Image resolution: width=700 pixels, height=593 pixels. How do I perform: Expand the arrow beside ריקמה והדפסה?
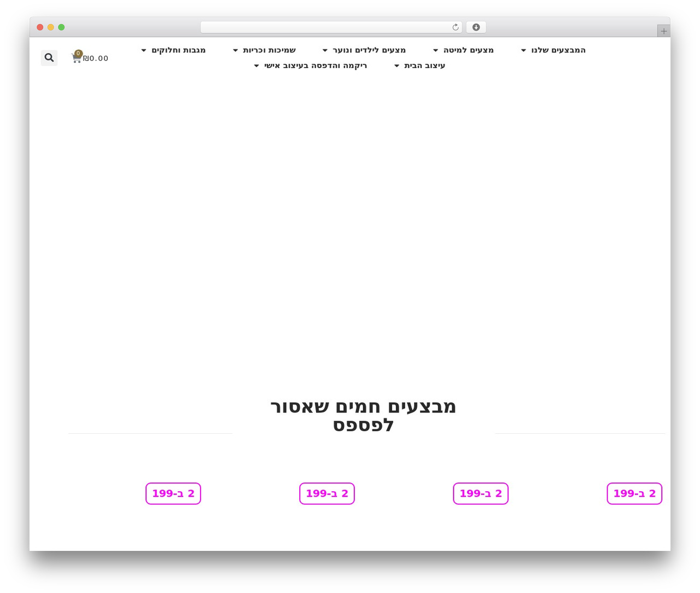tap(256, 66)
